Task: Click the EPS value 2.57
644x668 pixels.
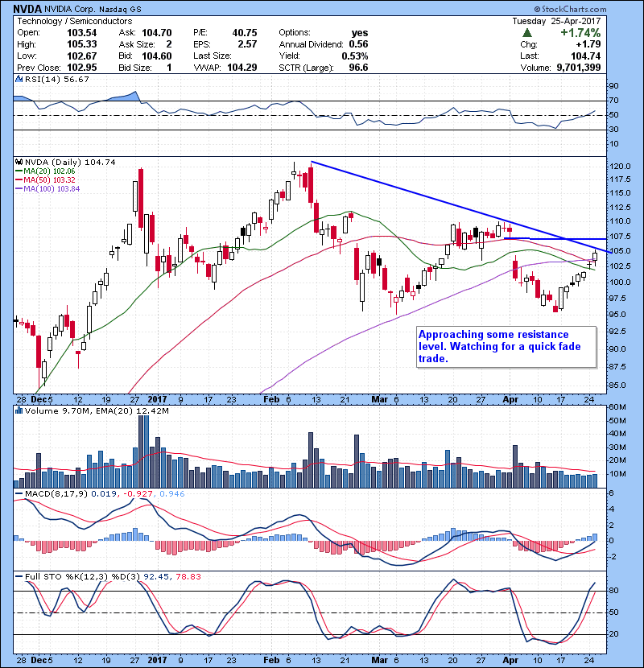Action: pyautogui.click(x=248, y=44)
